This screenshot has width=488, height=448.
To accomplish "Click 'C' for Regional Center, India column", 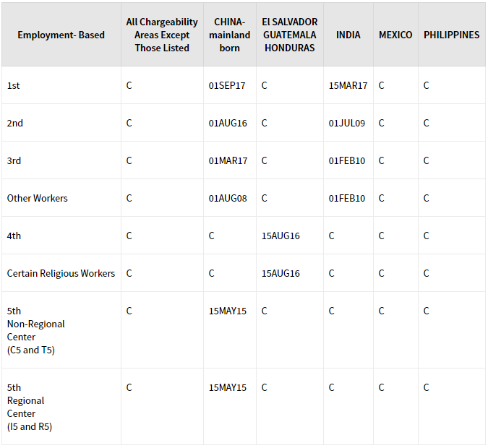I will click(x=332, y=387).
